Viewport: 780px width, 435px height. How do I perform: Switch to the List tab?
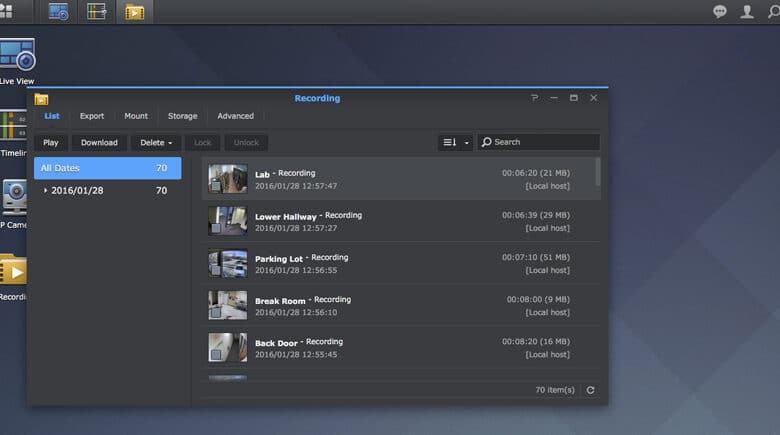[52, 116]
